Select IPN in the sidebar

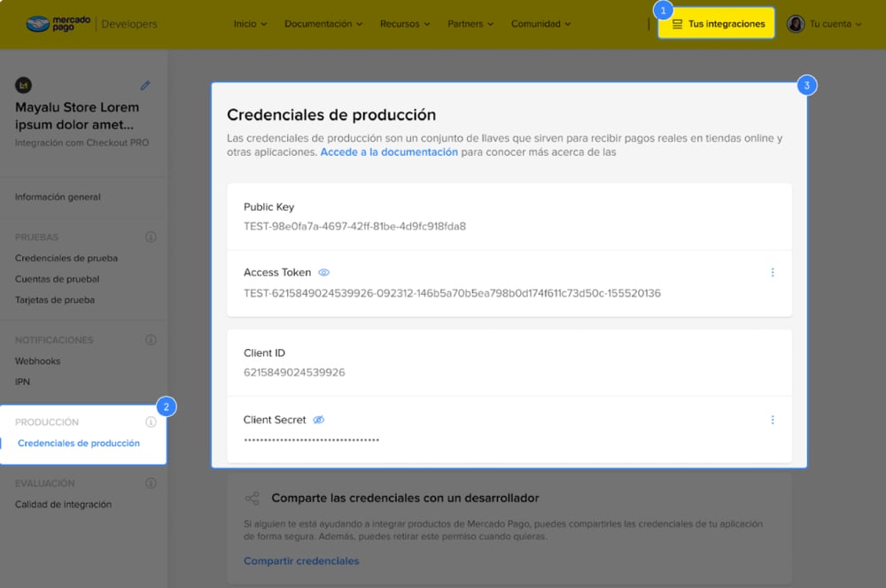point(23,382)
